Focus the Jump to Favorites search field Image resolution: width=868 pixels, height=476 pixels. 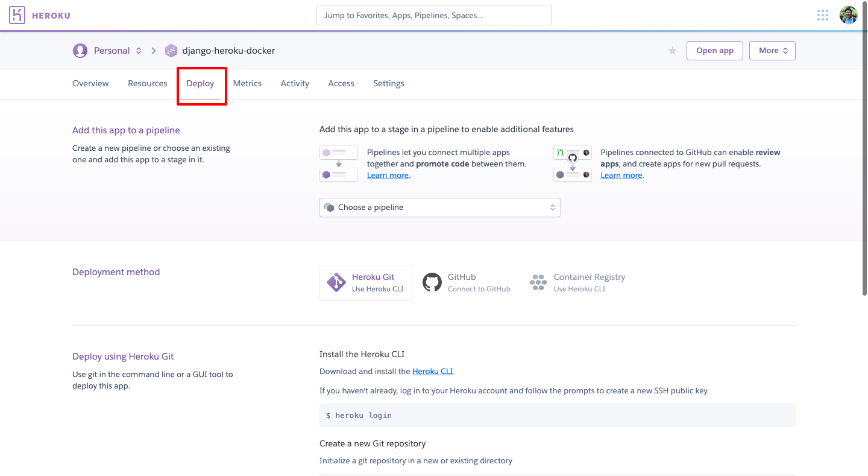tap(433, 15)
